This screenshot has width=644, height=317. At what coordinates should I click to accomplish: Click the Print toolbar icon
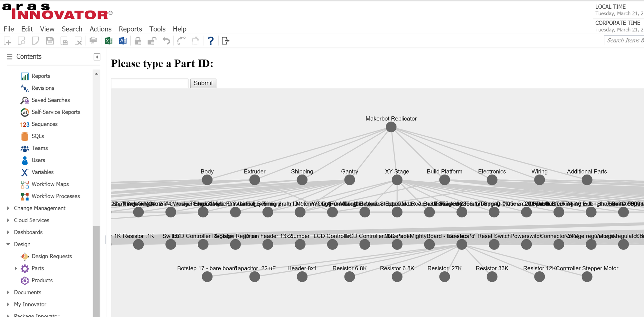93,41
